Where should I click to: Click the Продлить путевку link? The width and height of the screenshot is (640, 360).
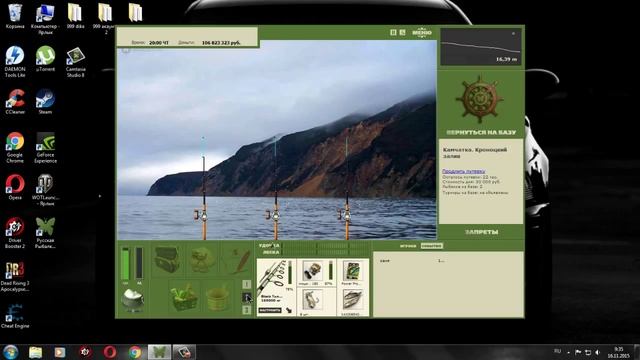coord(463,171)
